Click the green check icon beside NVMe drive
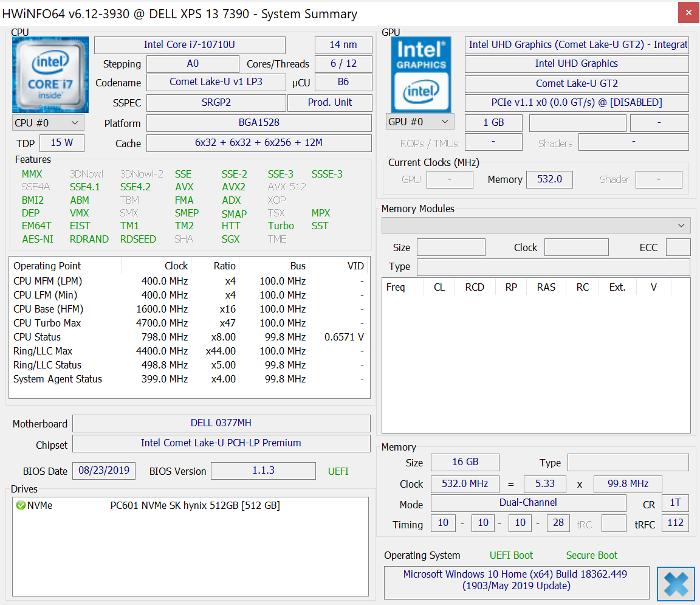The height and width of the screenshot is (605, 700). tap(21, 505)
